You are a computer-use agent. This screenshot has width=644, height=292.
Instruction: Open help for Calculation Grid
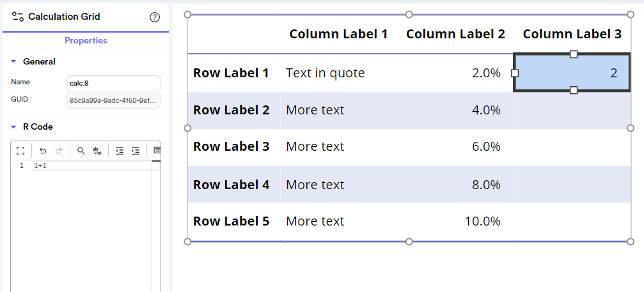pos(154,17)
